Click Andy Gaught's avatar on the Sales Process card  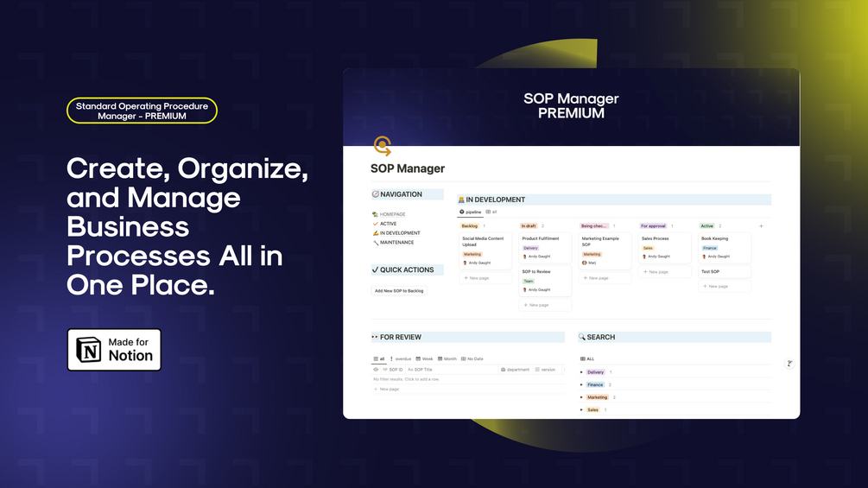coord(643,257)
